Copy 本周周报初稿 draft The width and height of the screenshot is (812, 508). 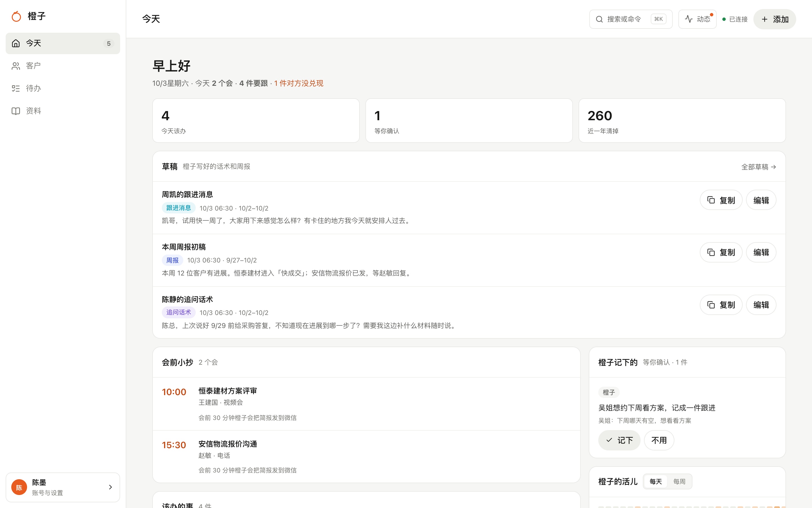pyautogui.click(x=721, y=252)
